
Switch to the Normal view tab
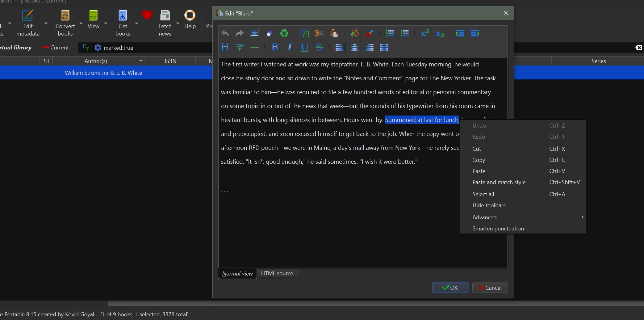click(237, 274)
